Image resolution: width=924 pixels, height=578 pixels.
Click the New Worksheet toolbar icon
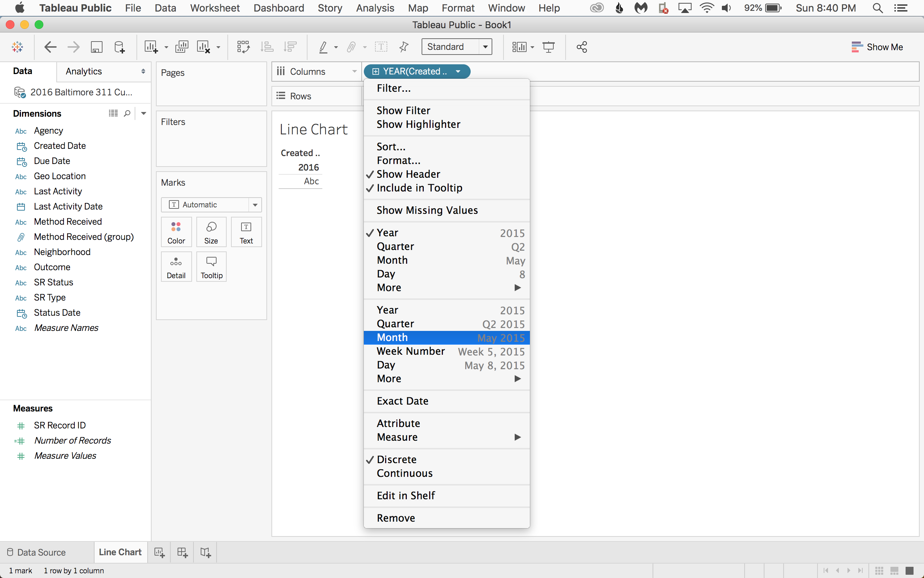151,47
